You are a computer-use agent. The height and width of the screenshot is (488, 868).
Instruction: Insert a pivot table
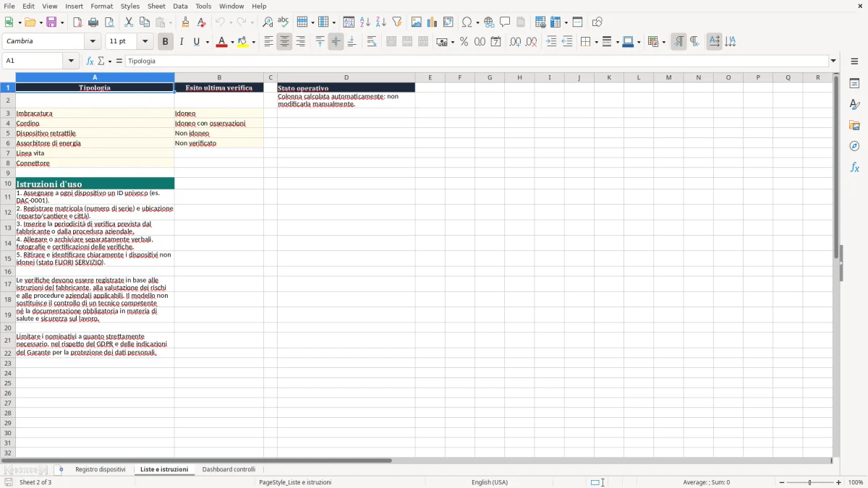coord(448,22)
